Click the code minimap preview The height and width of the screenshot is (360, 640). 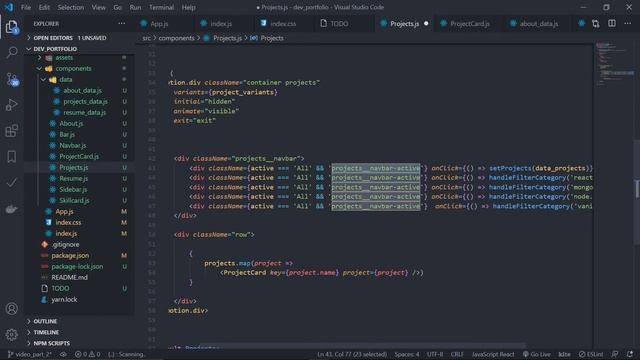coord(614,63)
